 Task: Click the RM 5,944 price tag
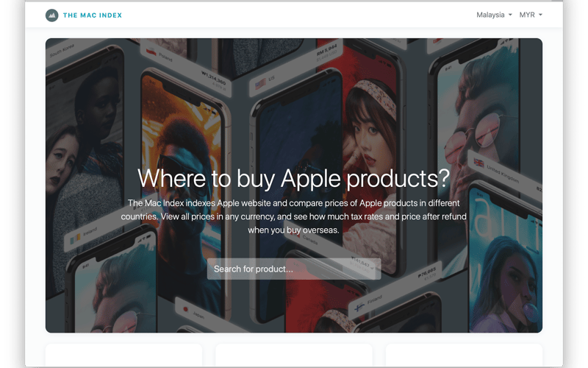[x=327, y=51]
